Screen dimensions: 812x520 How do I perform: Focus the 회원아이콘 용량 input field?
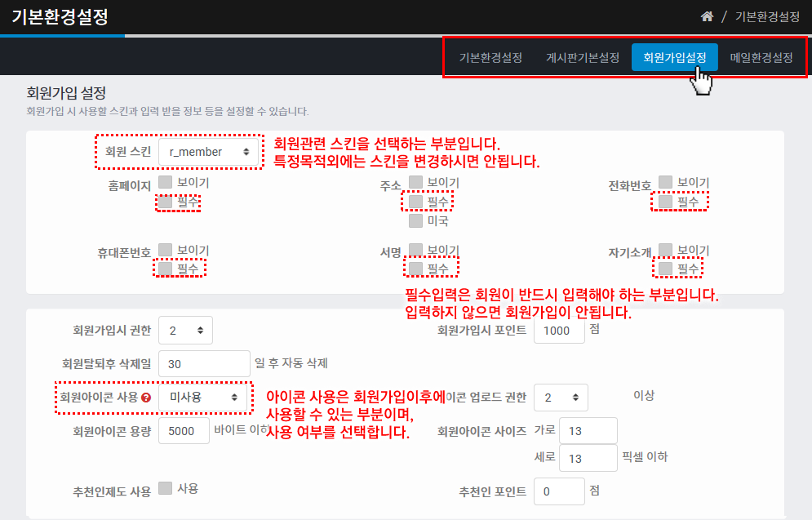[184, 431]
